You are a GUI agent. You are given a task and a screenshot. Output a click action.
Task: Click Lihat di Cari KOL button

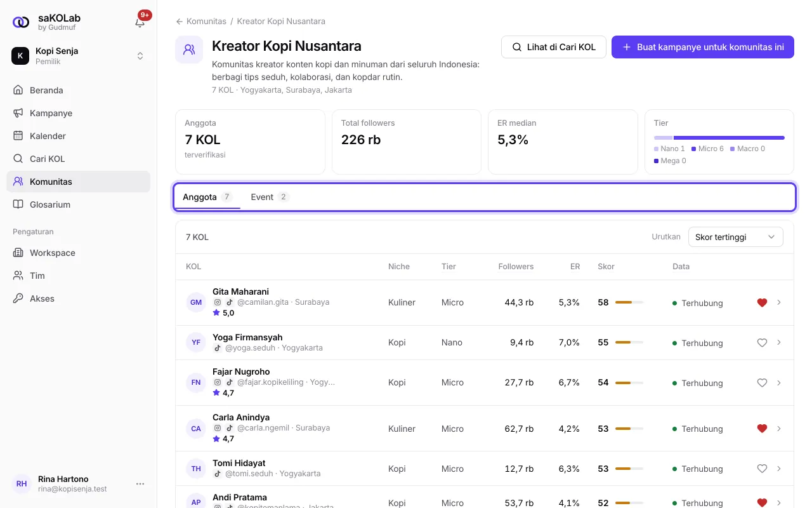pyautogui.click(x=554, y=47)
